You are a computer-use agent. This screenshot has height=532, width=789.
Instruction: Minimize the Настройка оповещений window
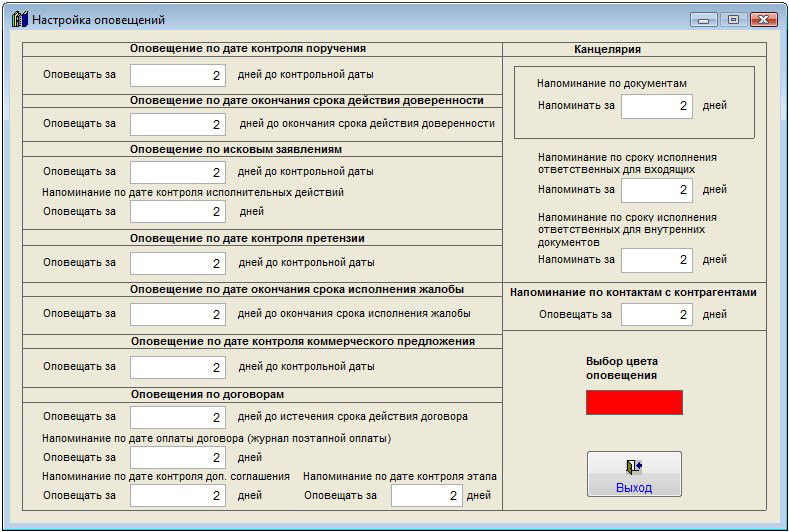(703, 20)
